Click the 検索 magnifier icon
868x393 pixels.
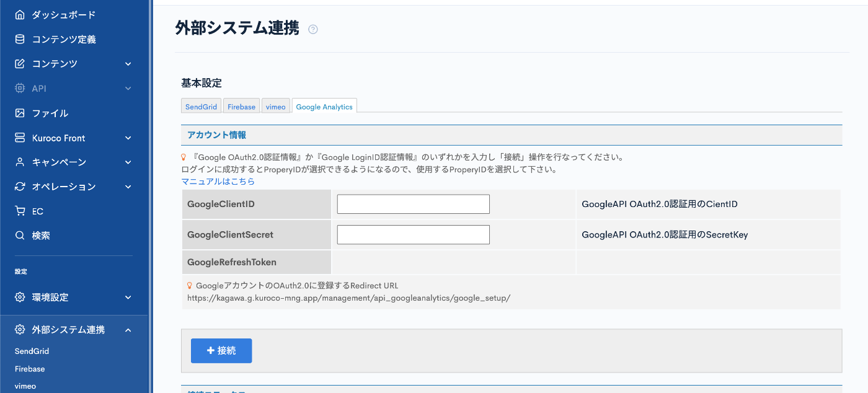click(20, 236)
